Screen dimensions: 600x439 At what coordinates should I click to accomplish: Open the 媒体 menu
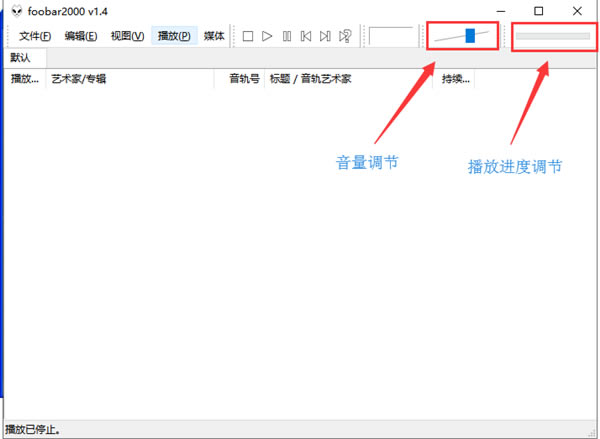click(214, 36)
